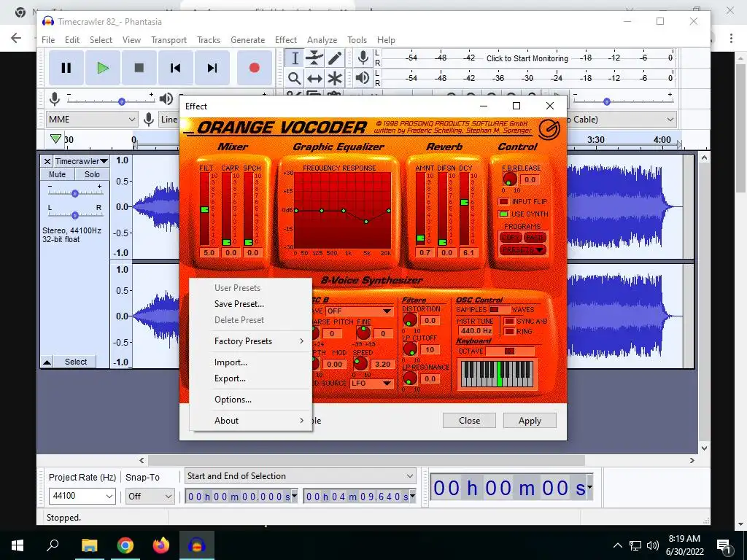Open the OSC B wave dropdown showing OFF
Screen dimensions: 747x560
tap(360, 311)
